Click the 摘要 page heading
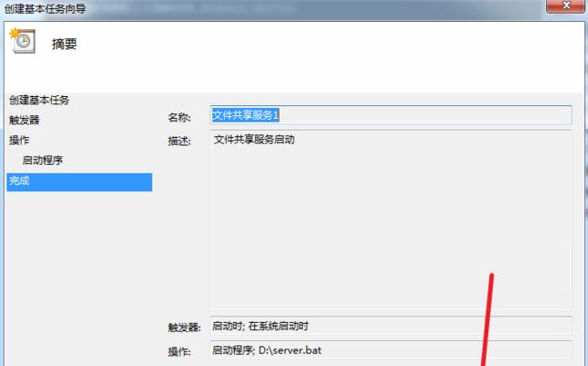The image size is (588, 366). [x=65, y=44]
